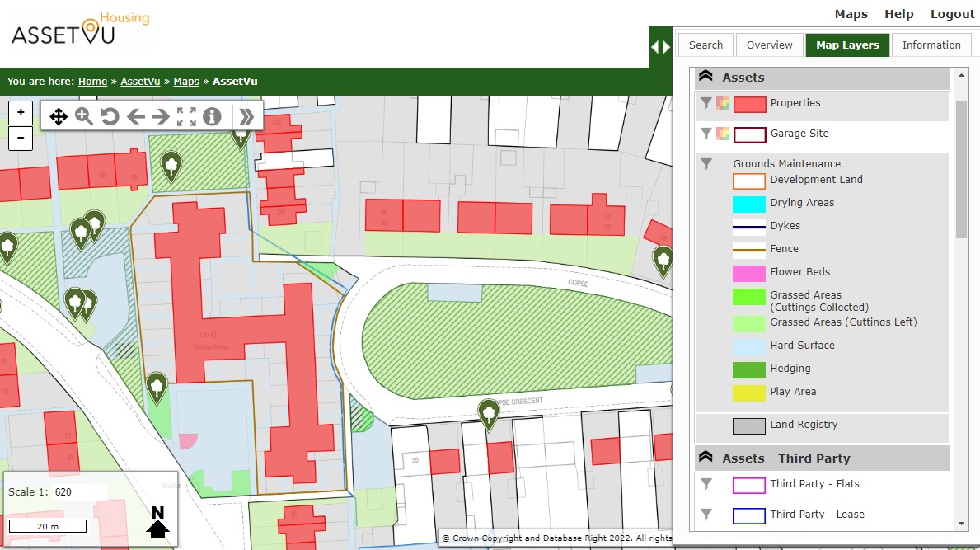The height and width of the screenshot is (550, 980).
Task: Collapse the Assets - Third Party section
Action: click(x=706, y=458)
